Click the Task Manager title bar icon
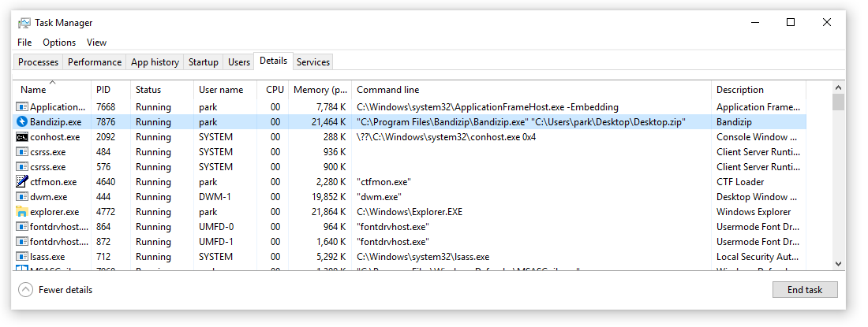The height and width of the screenshot is (327, 868). point(24,23)
